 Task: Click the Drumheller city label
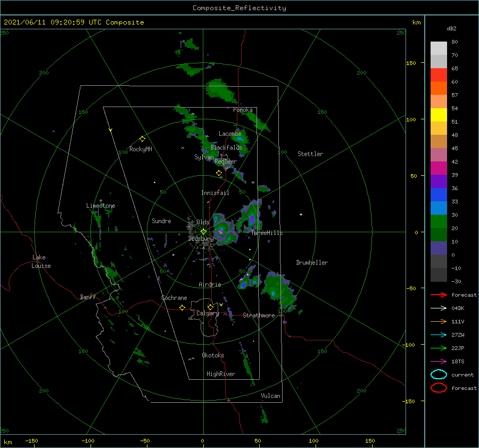coord(312,263)
